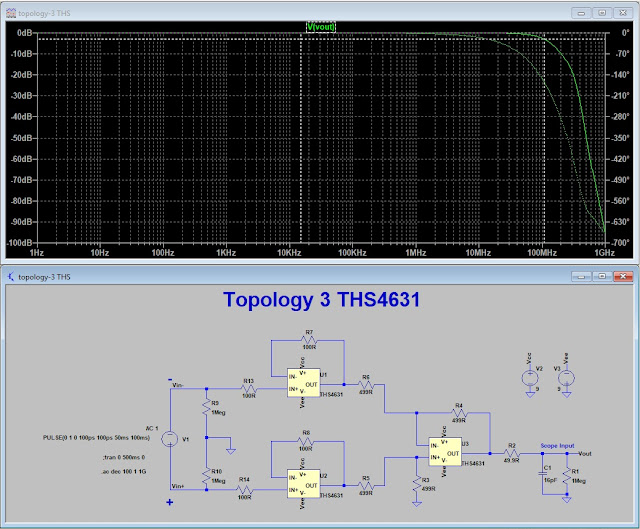Screen dimensions: 640x529
Task: Click input resistor R13 symbol
Action: (249, 389)
